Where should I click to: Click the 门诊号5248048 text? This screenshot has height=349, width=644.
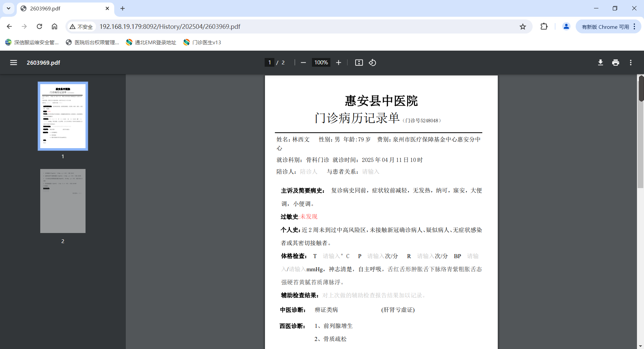pos(422,121)
